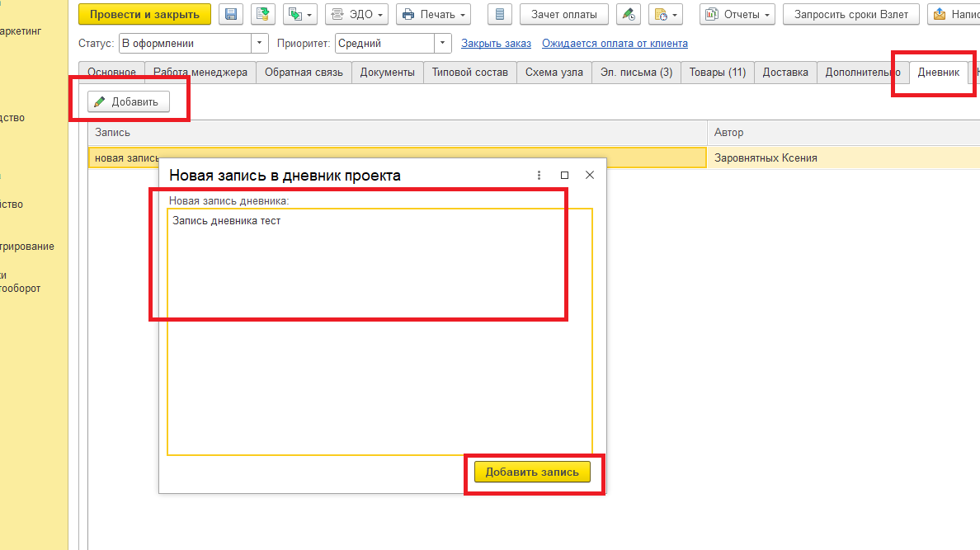Switch to the Схема узла tab

coord(554,73)
